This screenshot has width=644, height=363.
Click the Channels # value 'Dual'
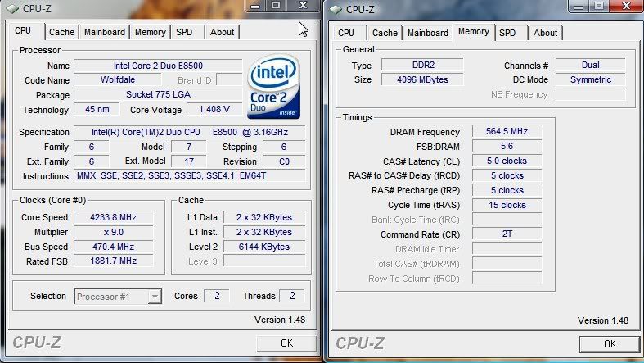point(590,65)
